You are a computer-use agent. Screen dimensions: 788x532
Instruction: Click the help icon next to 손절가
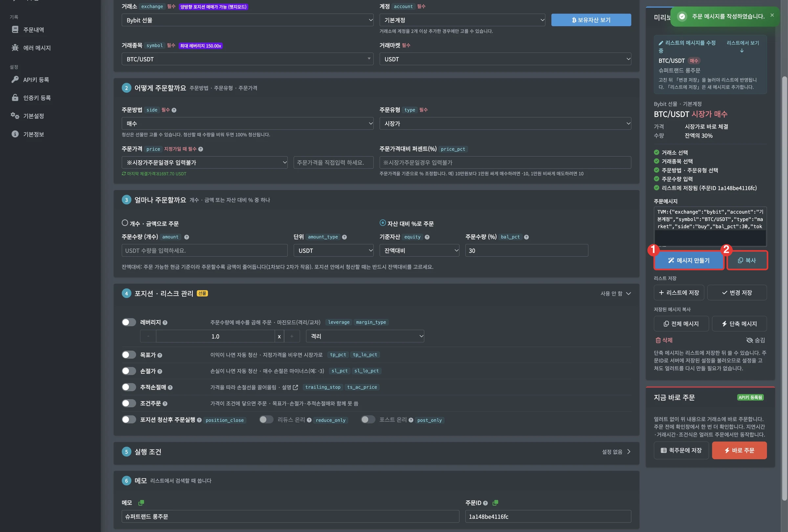[160, 371]
